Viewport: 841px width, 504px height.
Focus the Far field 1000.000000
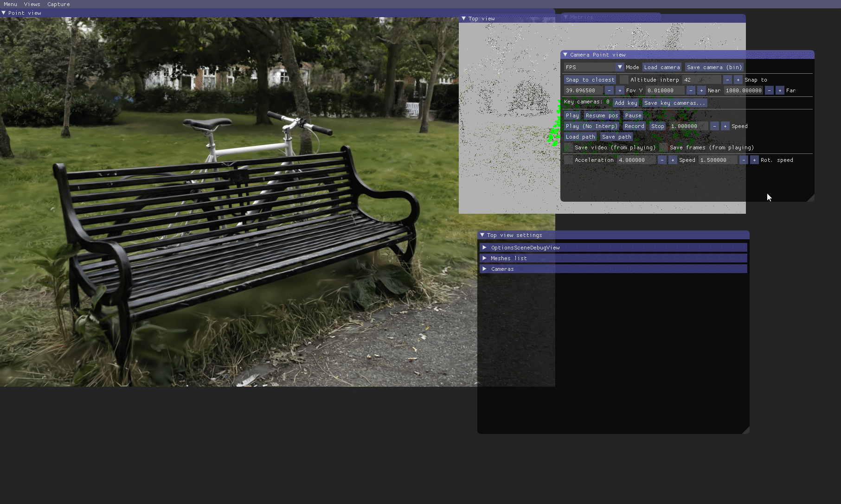point(744,90)
